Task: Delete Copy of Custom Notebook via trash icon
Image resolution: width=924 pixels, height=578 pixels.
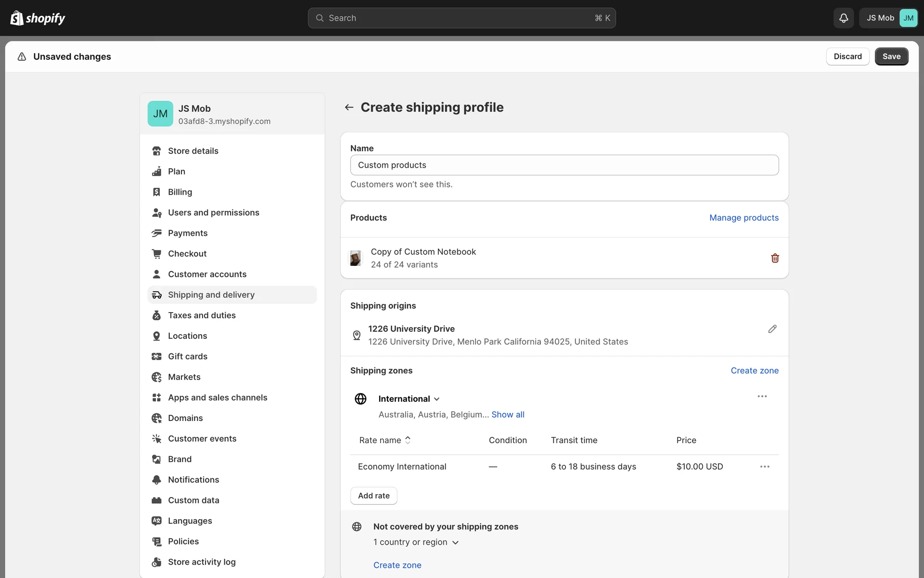Action: (x=774, y=258)
